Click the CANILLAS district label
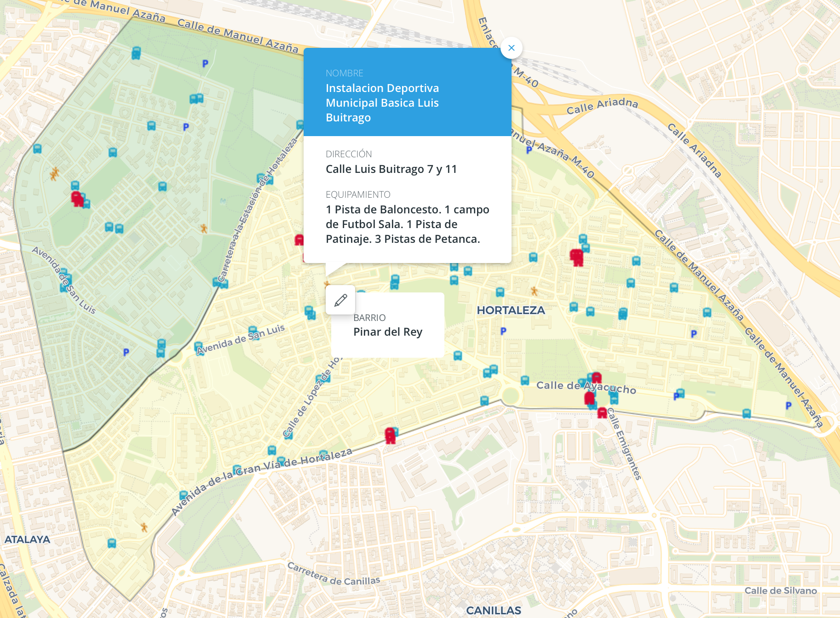Screen dimensions: 840x618 [x=493, y=610]
